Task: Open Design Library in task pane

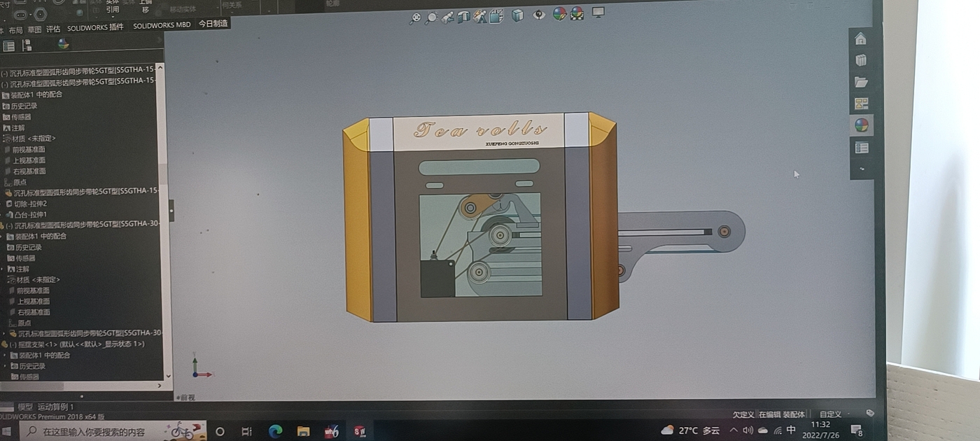Action: [861, 60]
